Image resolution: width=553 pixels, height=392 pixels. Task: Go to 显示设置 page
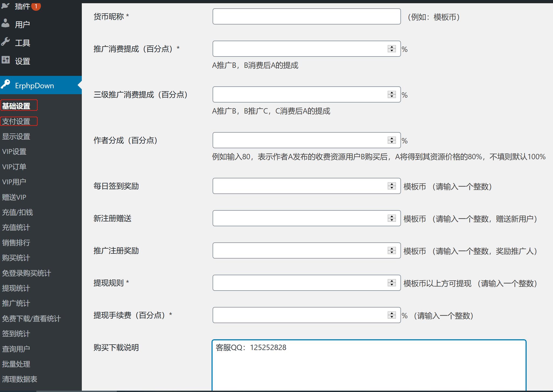point(16,136)
